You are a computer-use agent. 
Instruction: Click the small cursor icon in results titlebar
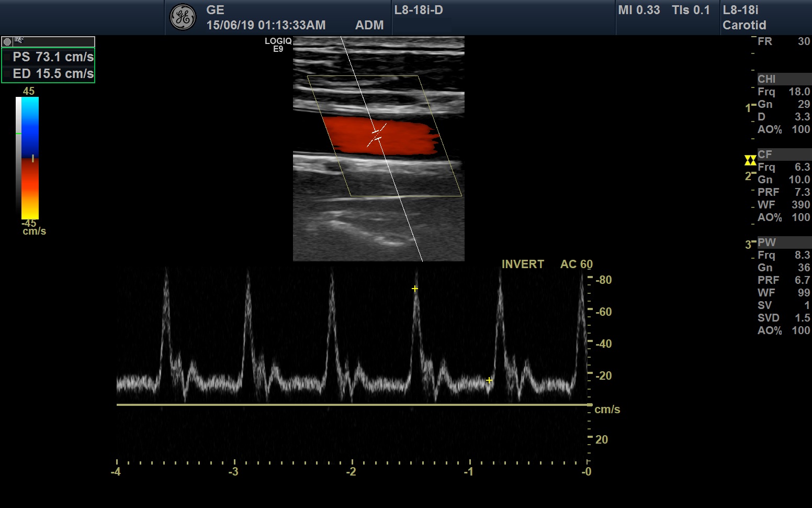tap(19, 40)
